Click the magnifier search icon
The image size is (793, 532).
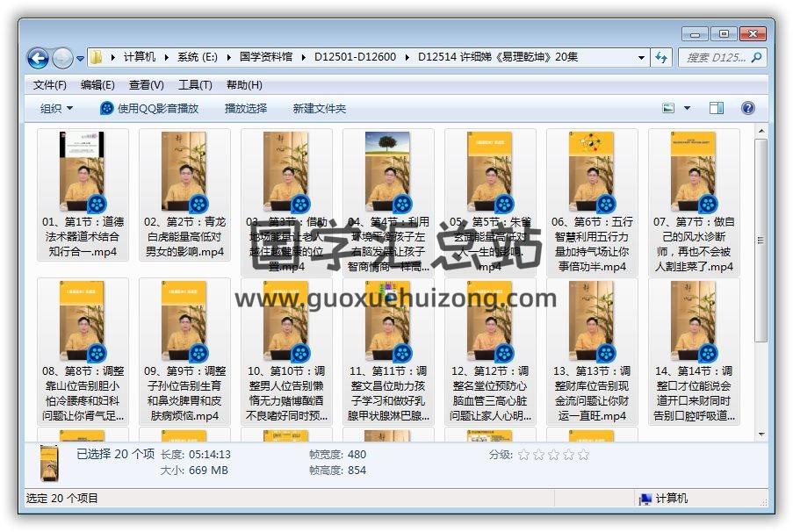[x=757, y=58]
